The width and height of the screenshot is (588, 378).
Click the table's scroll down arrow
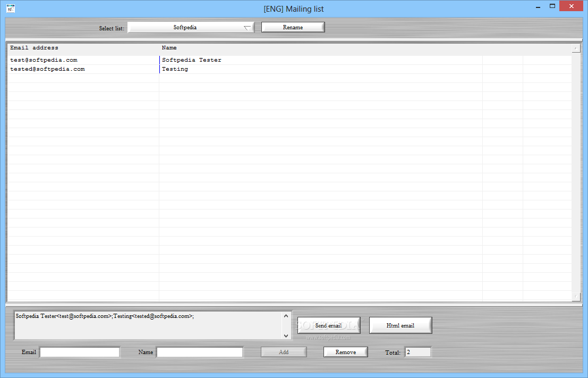click(x=576, y=297)
